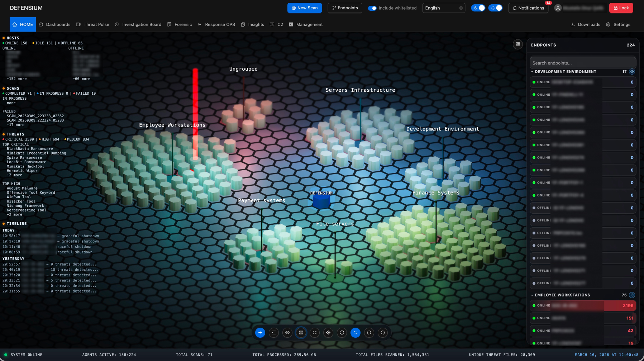Toggle the dark mode moon switch
Viewport: 644px width, 361px height.
click(x=478, y=8)
